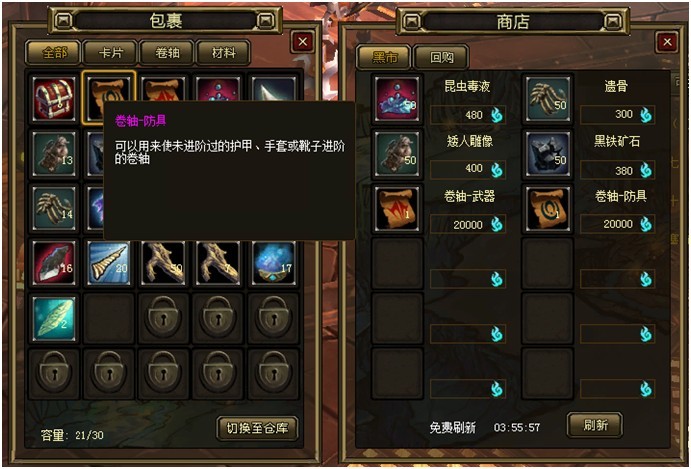Select the 黑市 black market tab
Image resolution: width=691 pixels, height=469 pixels.
pos(384,57)
